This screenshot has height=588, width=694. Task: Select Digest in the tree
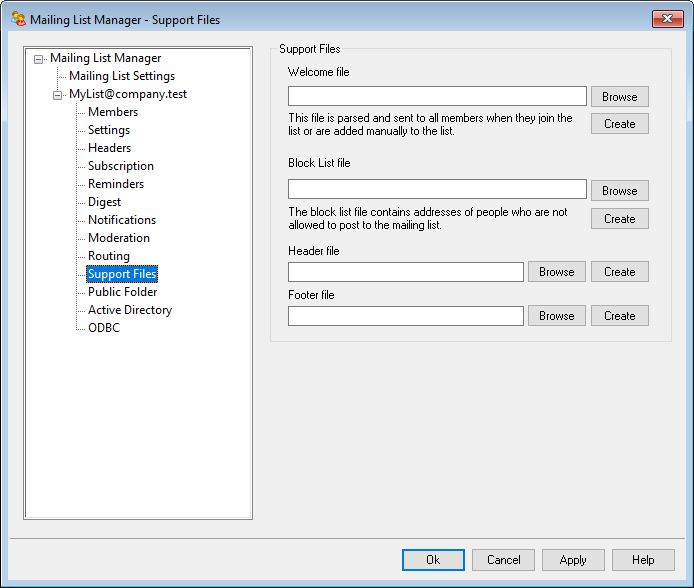click(104, 202)
